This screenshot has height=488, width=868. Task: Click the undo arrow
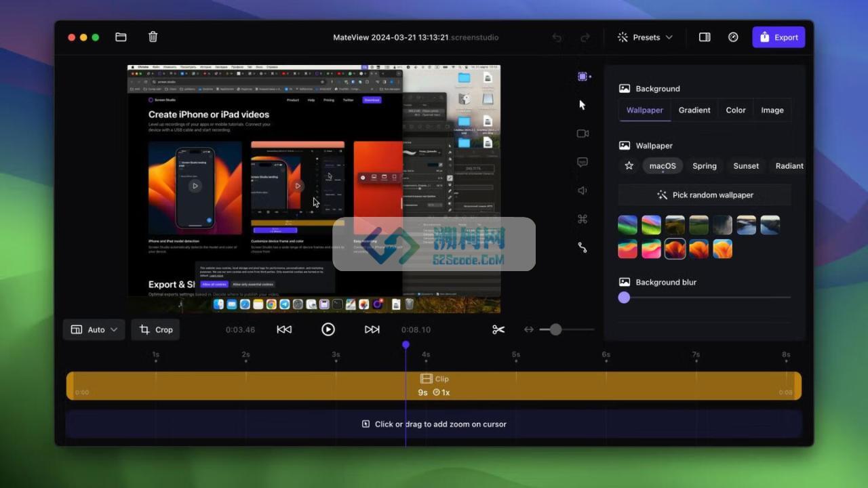point(557,38)
